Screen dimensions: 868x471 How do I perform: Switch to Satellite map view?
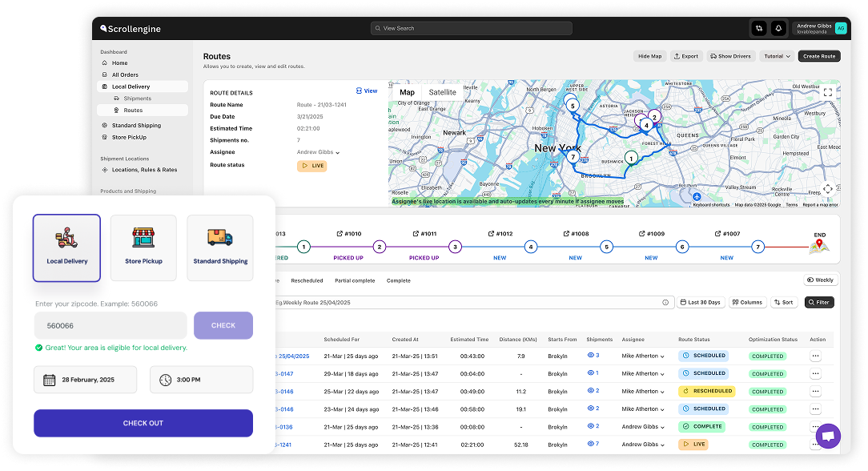(442, 92)
